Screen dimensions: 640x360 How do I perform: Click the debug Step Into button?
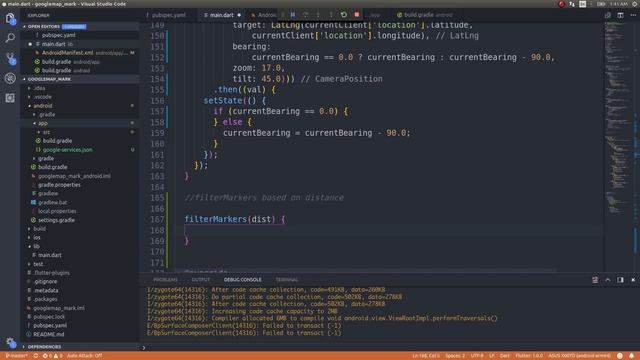point(318,15)
